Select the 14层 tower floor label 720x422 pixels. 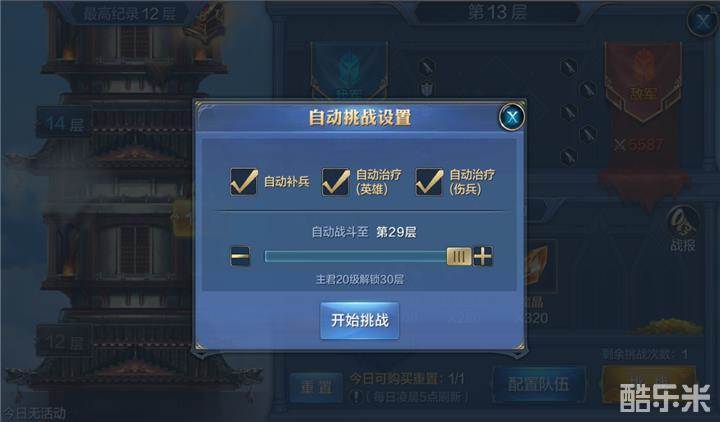[x=64, y=123]
